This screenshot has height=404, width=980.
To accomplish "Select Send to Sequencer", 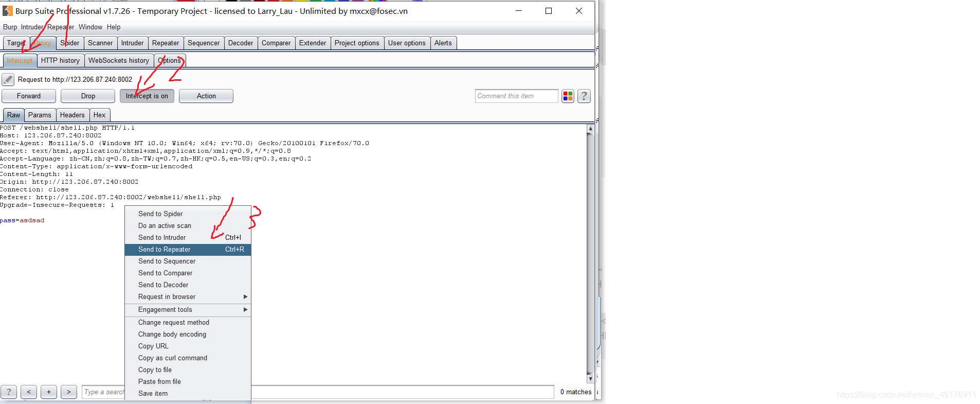I will coord(188,261).
